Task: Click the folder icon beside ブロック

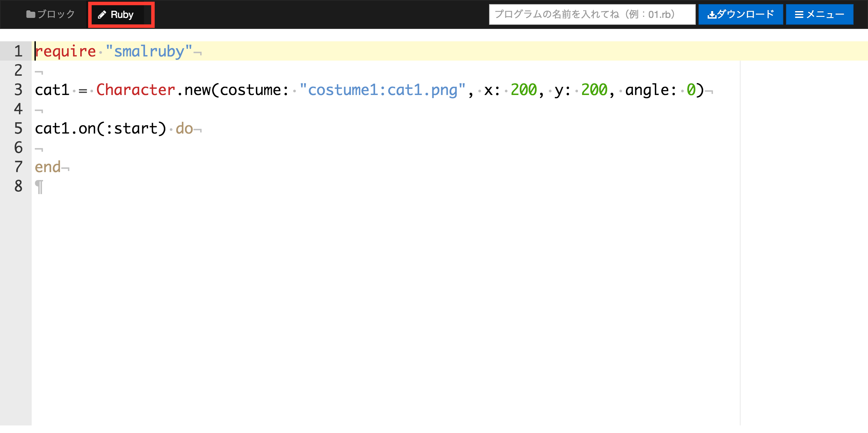Action: pyautogui.click(x=31, y=14)
